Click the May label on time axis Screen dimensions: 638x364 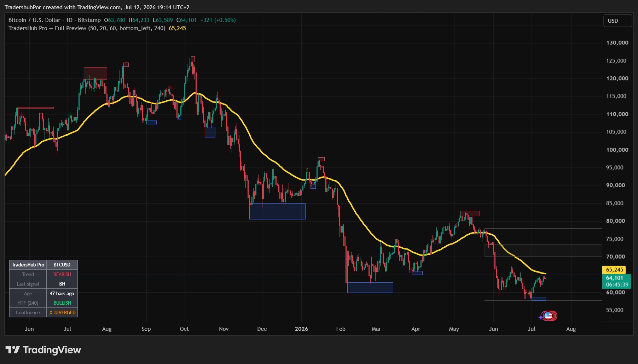(454, 329)
